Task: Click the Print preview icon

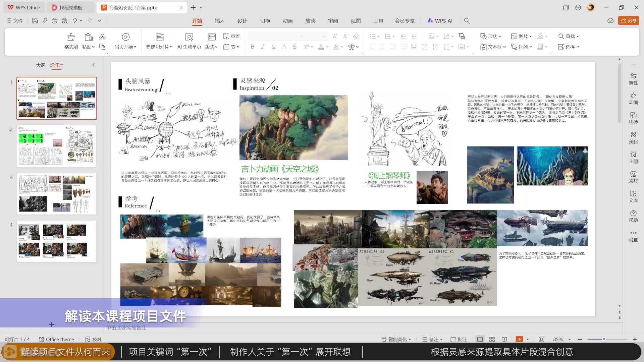Action: point(64,21)
